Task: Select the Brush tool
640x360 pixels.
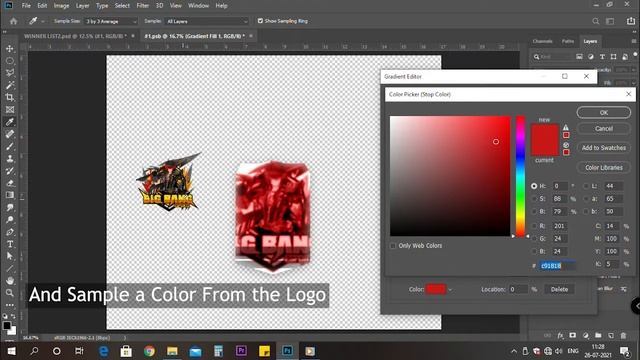Action: pyautogui.click(x=10, y=147)
